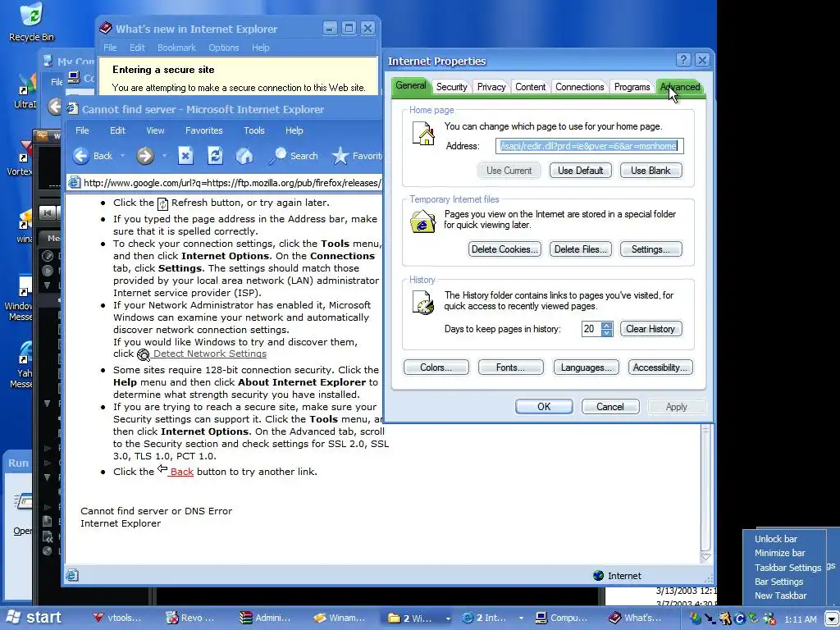Select Taskbar Settings in the popup menu
The height and width of the screenshot is (630, 840).
[x=787, y=568]
